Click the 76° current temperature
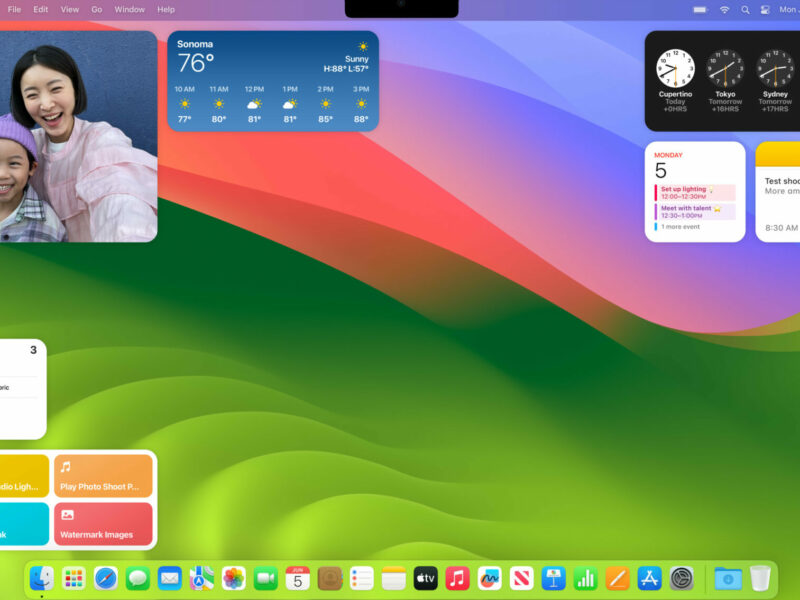 click(x=195, y=63)
